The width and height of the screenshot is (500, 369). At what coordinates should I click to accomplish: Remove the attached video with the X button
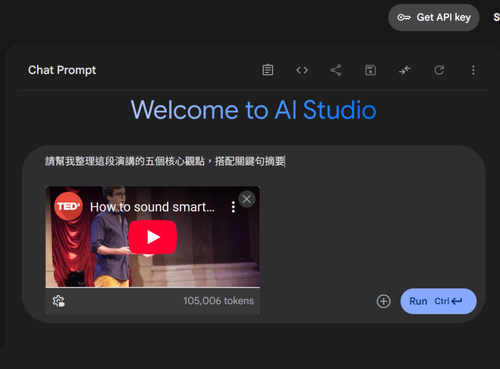click(247, 199)
